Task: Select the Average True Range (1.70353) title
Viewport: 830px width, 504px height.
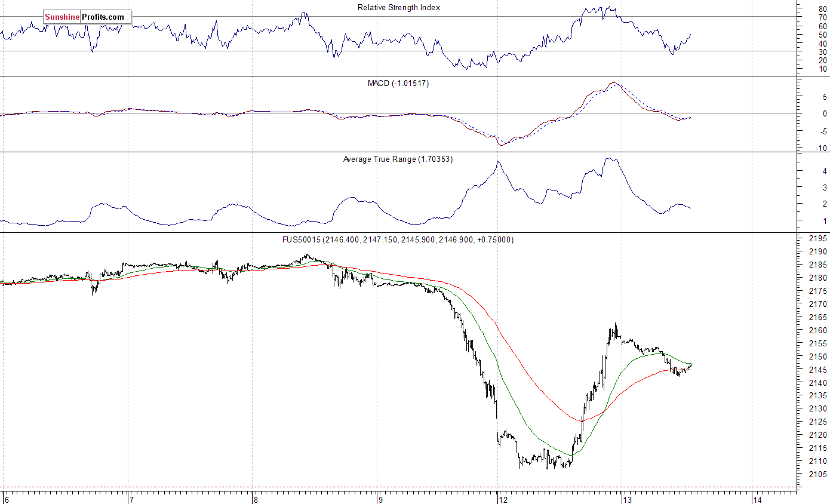Action: 398,159
